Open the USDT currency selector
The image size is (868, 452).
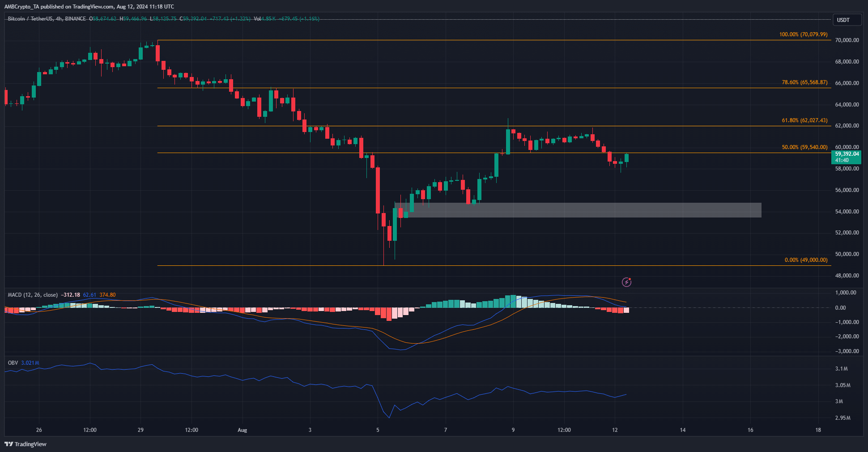point(847,20)
